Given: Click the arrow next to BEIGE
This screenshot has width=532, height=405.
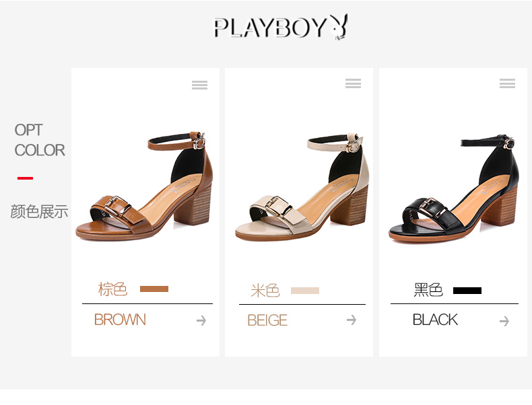Looking at the screenshot, I should [x=352, y=320].
